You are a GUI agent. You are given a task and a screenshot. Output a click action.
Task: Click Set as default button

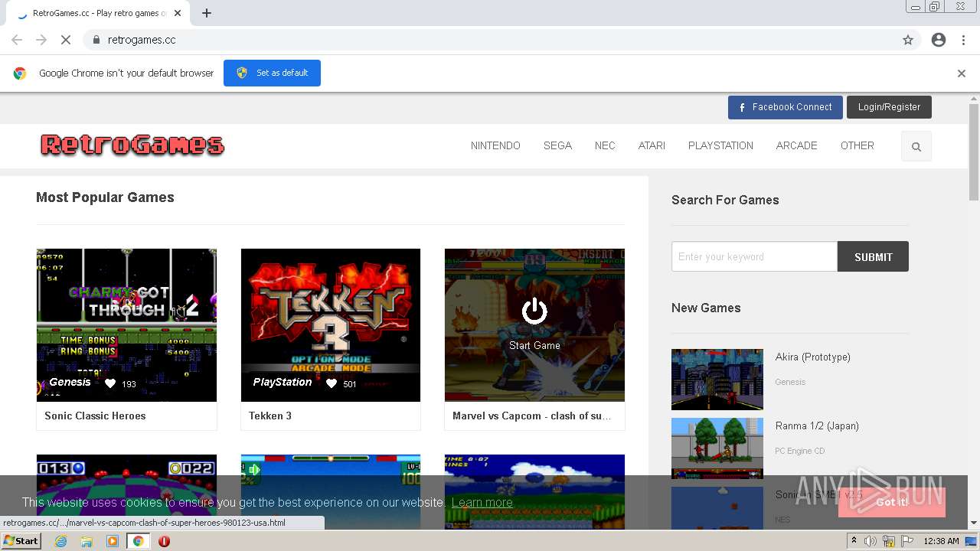click(272, 73)
